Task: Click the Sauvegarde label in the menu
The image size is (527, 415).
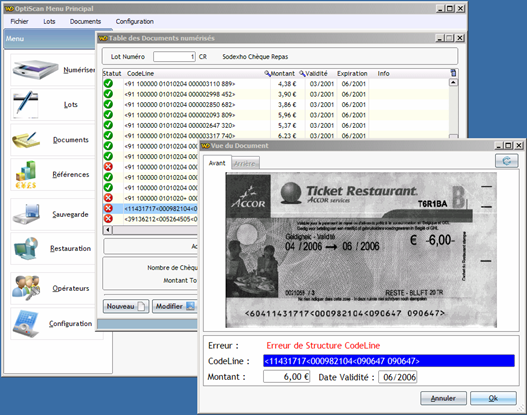Action: click(70, 214)
